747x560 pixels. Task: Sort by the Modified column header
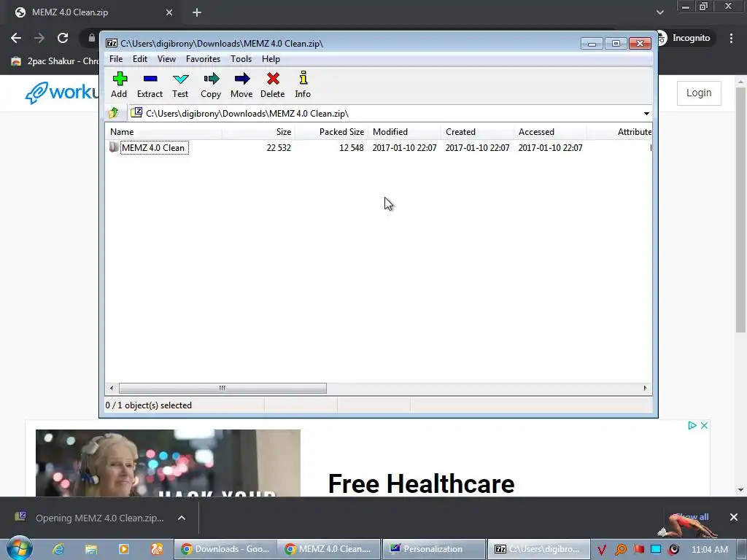coord(404,132)
